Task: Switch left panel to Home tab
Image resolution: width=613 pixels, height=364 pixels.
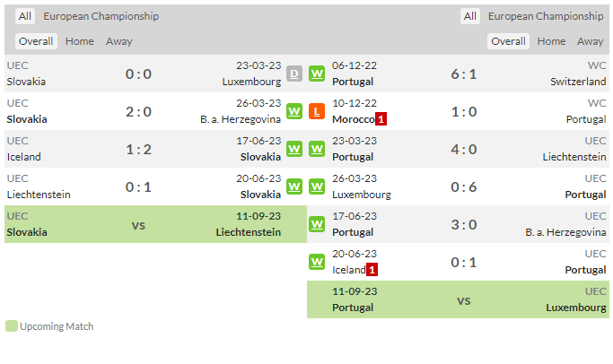Action: pyautogui.click(x=79, y=41)
